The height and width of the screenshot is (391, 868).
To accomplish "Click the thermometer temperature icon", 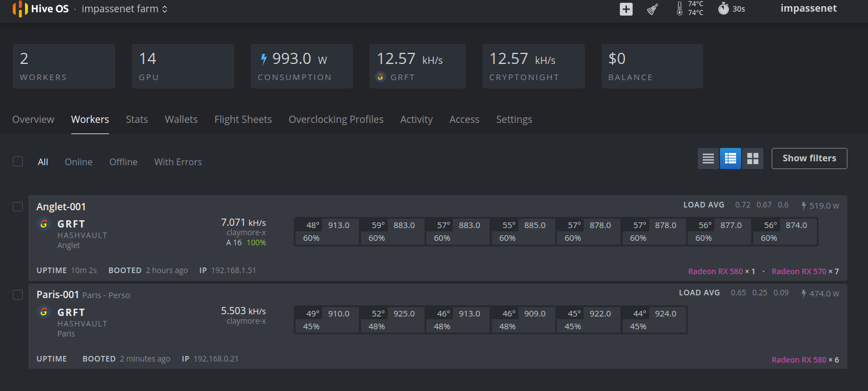I will tap(679, 8).
